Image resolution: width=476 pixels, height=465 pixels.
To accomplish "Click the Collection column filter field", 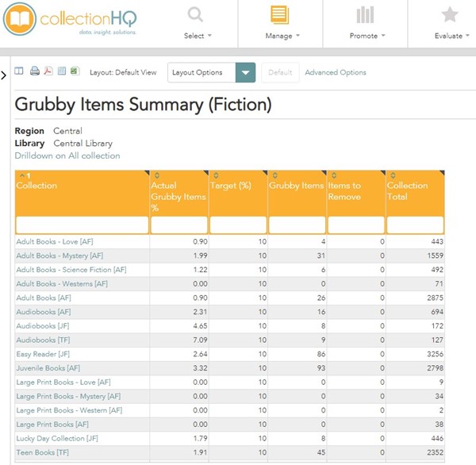I will click(x=82, y=225).
